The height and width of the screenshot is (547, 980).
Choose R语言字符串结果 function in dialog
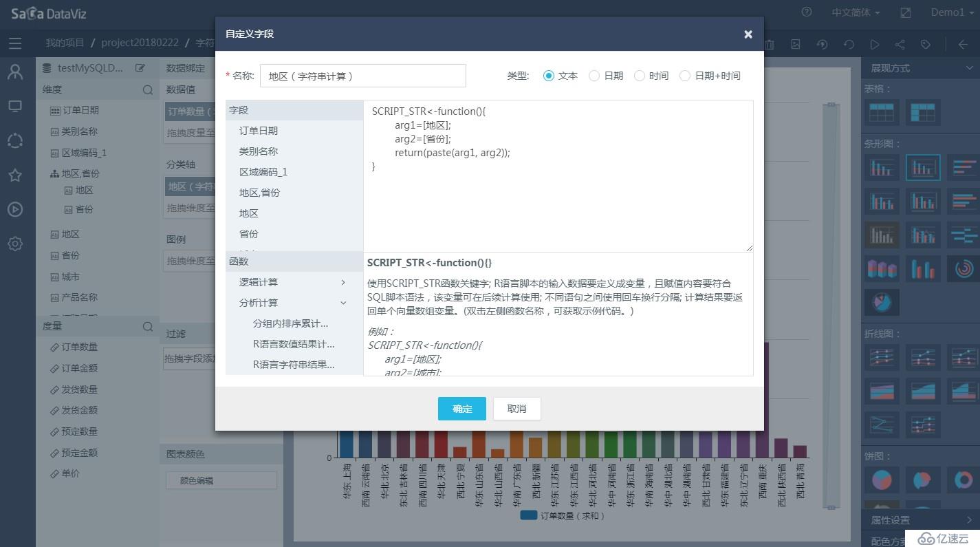tap(294, 365)
